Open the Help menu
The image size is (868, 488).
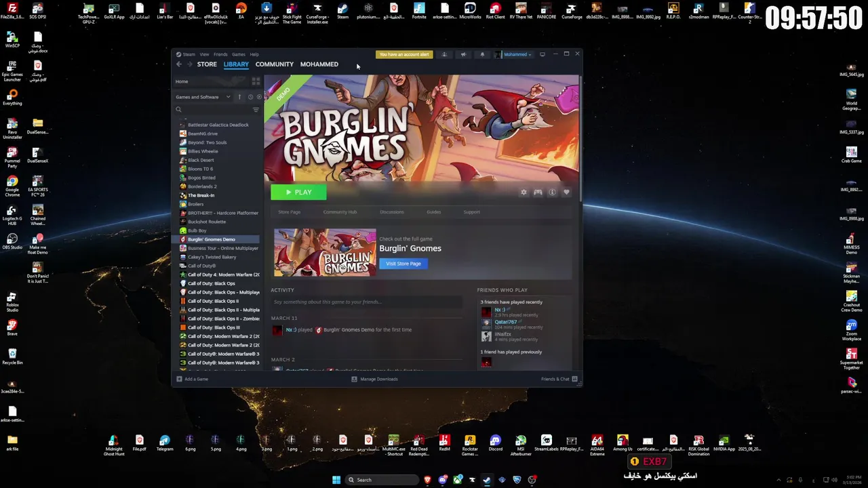pyautogui.click(x=254, y=54)
